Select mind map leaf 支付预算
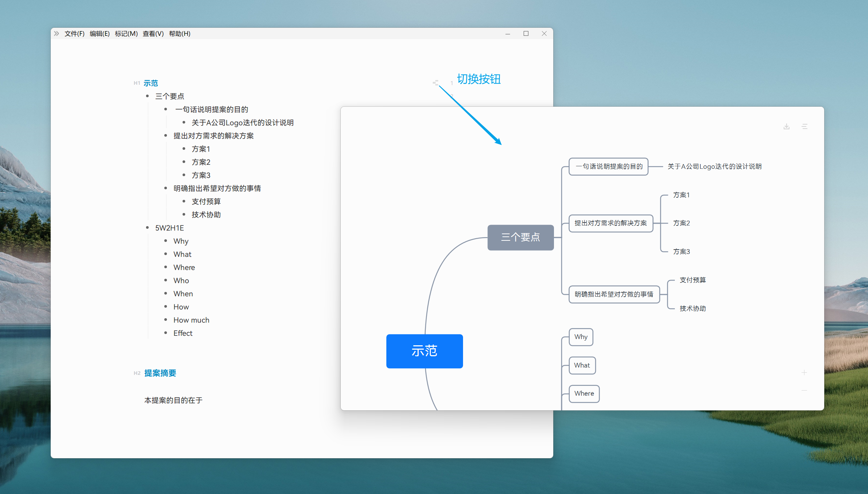This screenshot has width=868, height=494. [x=693, y=280]
